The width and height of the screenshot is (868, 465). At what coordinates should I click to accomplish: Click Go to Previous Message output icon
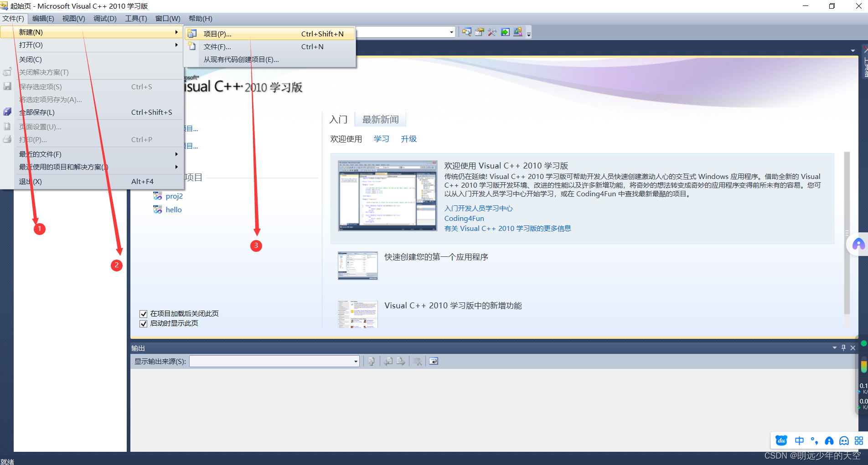(x=388, y=361)
